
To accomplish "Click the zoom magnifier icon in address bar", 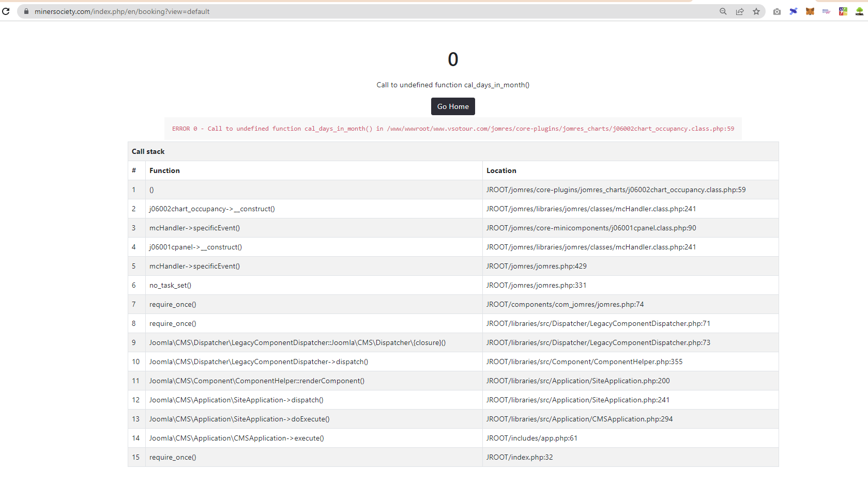I will click(x=723, y=11).
